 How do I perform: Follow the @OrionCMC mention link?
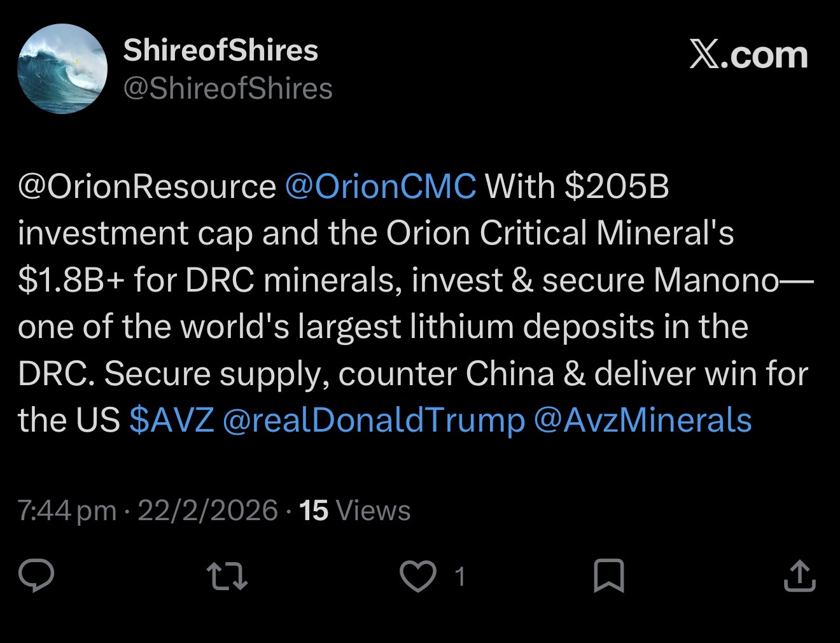(x=381, y=187)
